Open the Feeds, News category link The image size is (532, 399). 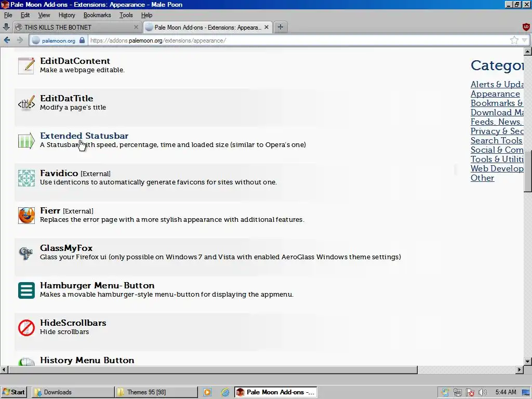497,122
